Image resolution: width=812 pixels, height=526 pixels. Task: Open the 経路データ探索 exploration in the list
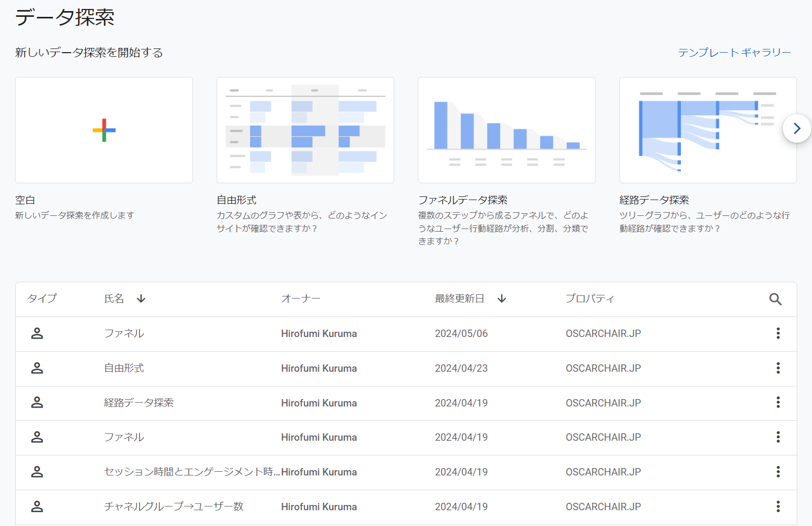[x=139, y=403]
